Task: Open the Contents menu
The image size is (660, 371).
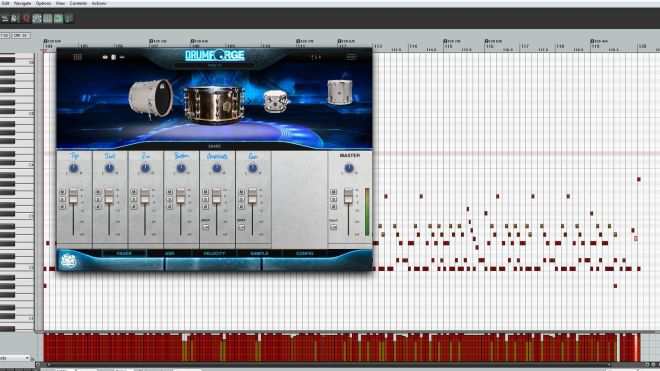Action: (78, 3)
